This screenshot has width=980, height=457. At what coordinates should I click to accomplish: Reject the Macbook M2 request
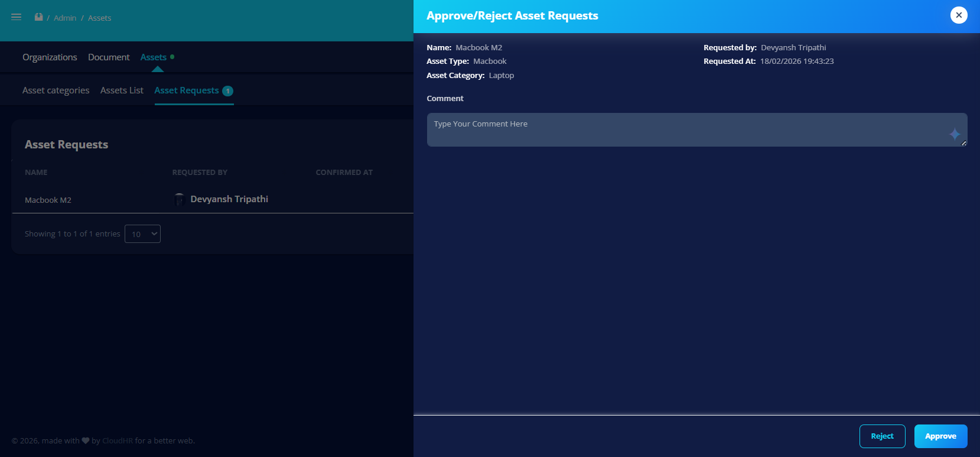(882, 436)
